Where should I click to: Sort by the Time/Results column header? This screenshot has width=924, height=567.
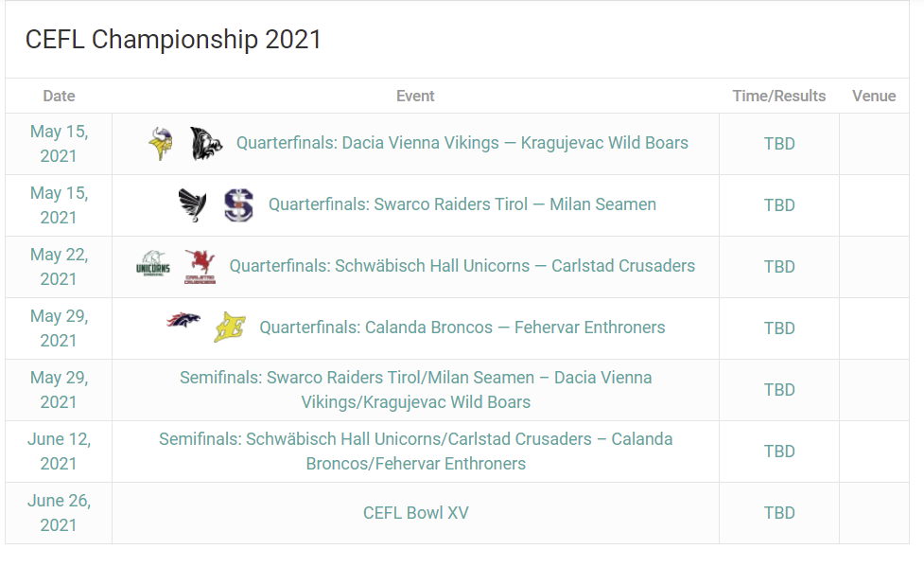779,96
